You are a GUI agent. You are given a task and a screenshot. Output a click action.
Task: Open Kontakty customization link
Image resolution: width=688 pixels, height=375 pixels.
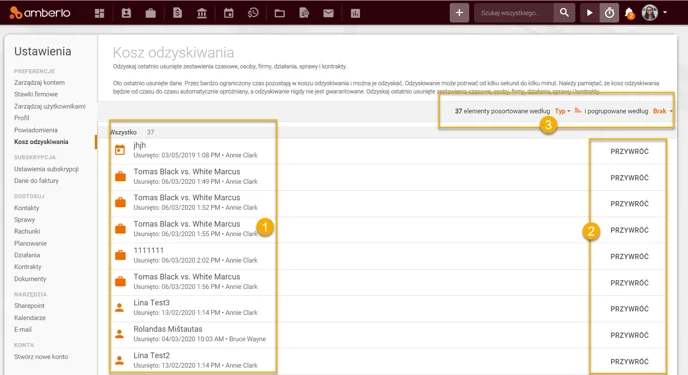tap(26, 208)
